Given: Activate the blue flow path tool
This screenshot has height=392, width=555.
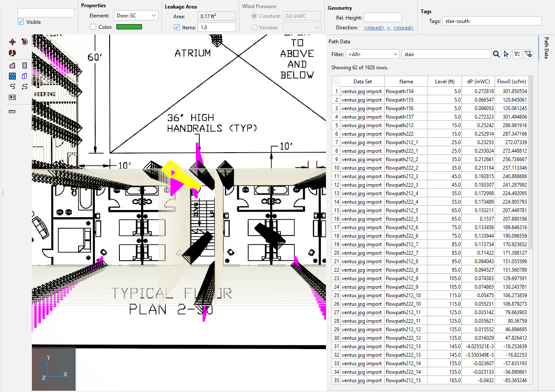Looking at the screenshot, I should click(x=12, y=76).
